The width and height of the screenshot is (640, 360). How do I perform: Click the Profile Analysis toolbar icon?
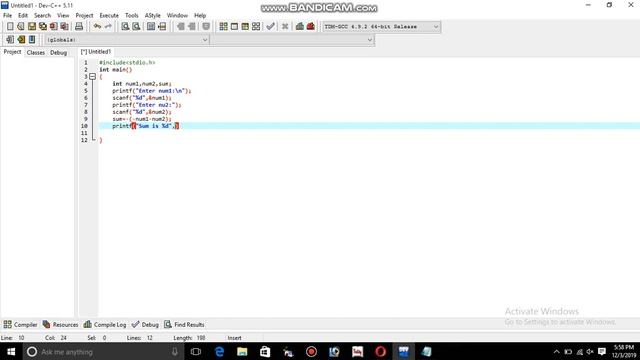coord(300,27)
